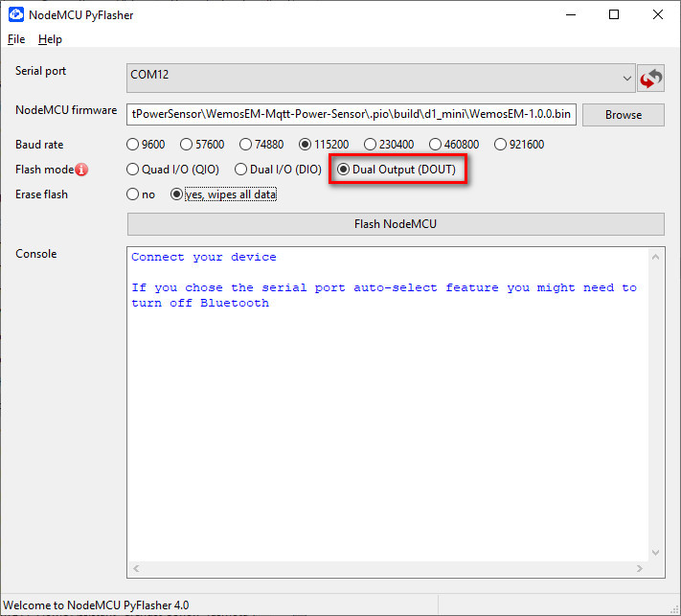Click the 'NodeMCU firmware' label
681x616 pixels.
pos(66,110)
